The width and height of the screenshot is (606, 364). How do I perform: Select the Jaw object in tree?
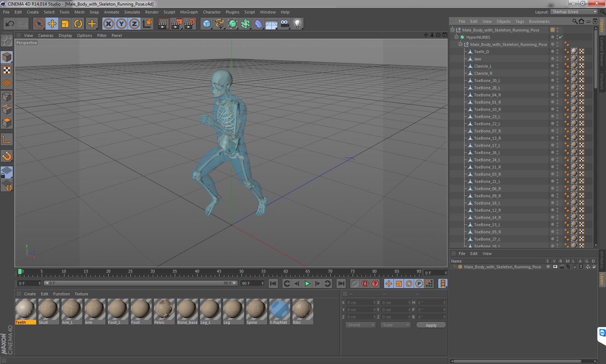[477, 59]
